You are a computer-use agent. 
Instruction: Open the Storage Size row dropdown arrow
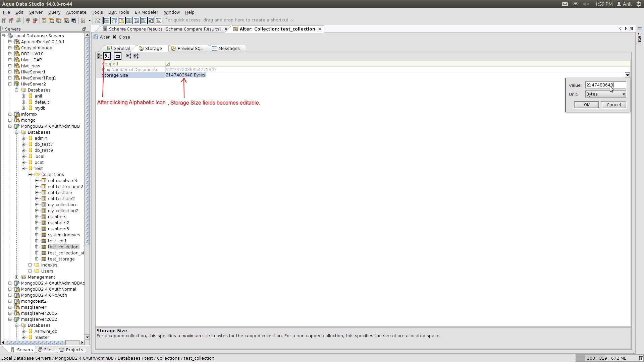point(627,75)
